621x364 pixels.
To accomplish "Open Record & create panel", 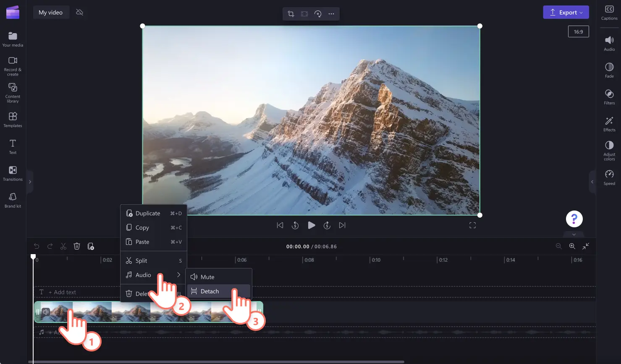I will click(x=13, y=66).
